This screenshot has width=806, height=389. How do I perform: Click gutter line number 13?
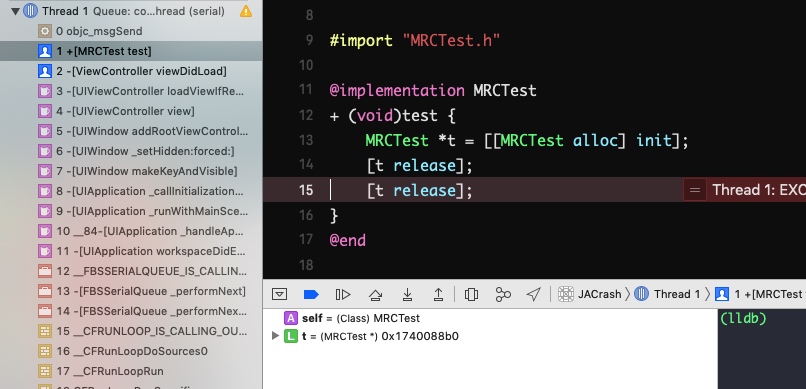pyautogui.click(x=306, y=140)
